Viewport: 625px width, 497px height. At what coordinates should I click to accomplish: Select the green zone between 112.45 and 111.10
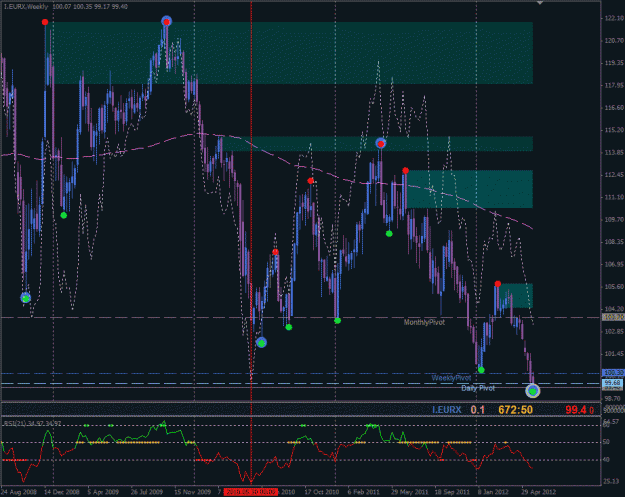tap(470, 189)
